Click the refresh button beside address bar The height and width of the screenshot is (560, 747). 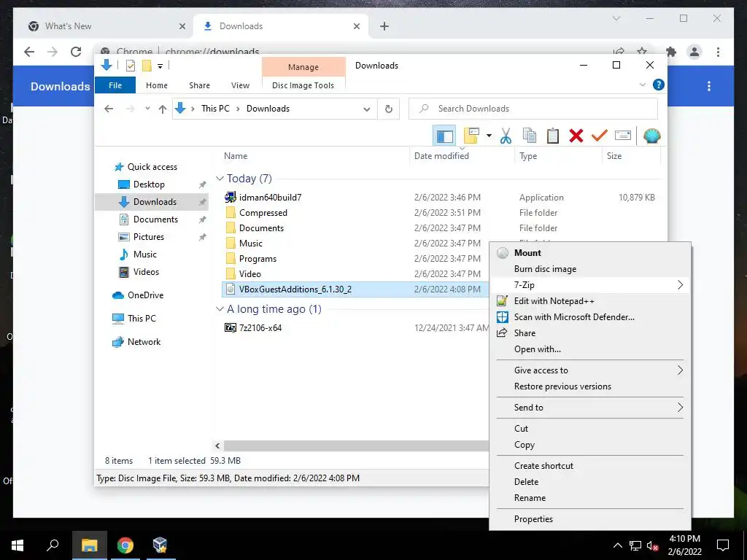pyautogui.click(x=389, y=109)
